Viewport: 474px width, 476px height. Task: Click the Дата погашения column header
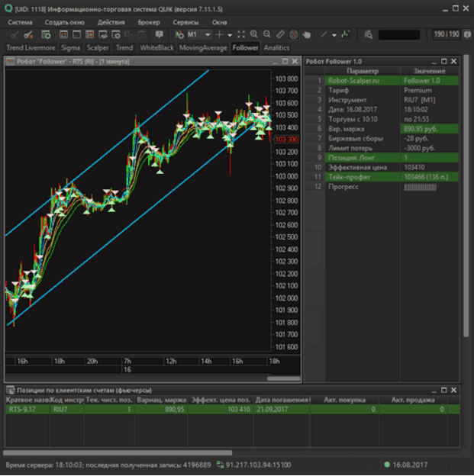pos(282,400)
